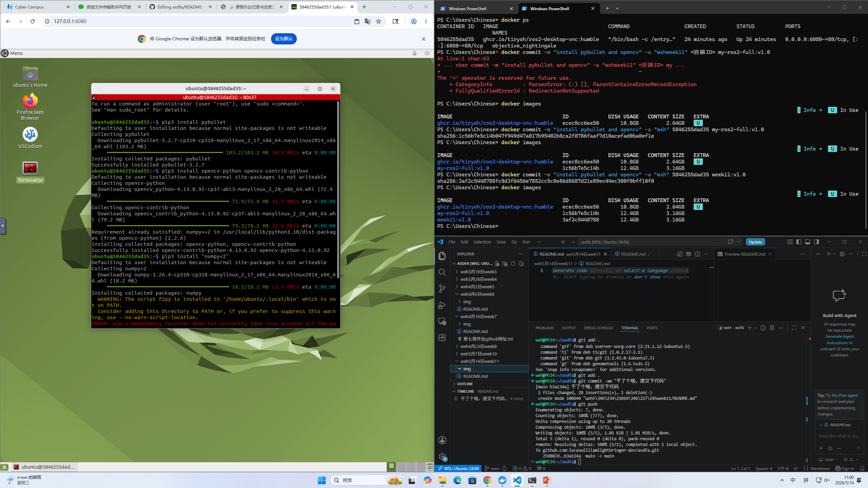
Task: Toggle the primary side bar layout
Action: point(799,242)
